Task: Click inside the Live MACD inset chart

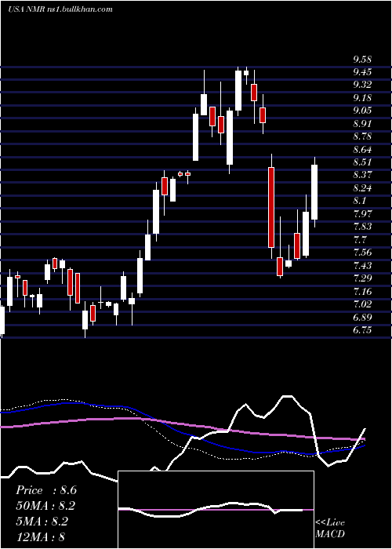Action: (216, 510)
